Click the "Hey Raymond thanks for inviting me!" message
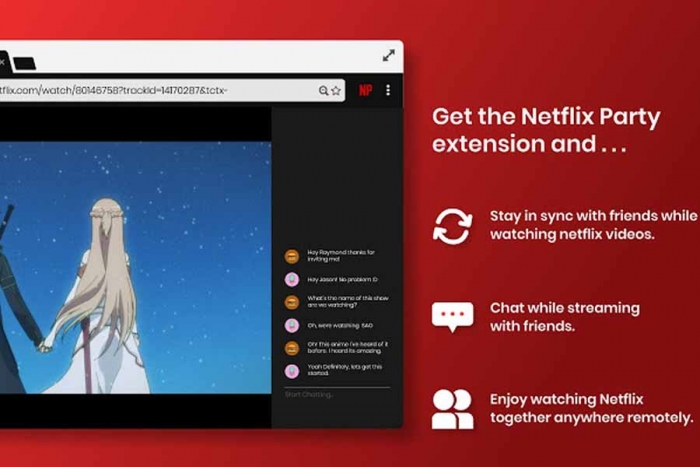700x467 pixels. (341, 256)
